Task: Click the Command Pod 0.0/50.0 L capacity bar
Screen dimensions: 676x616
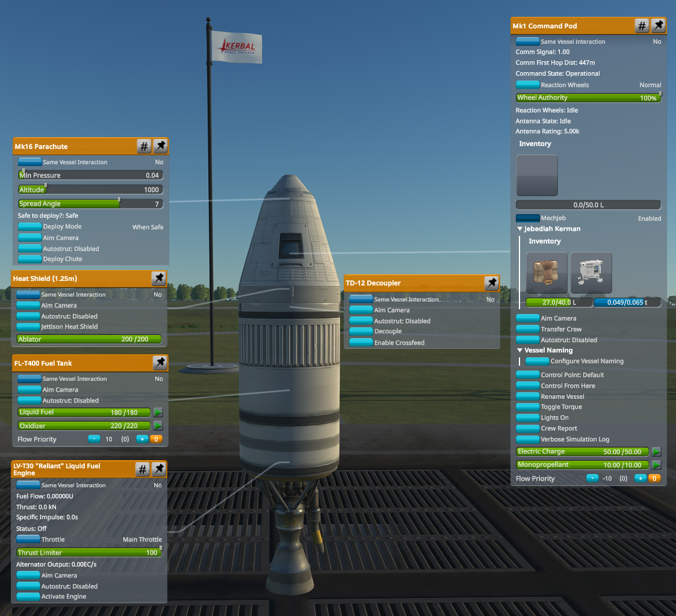Action: click(589, 205)
